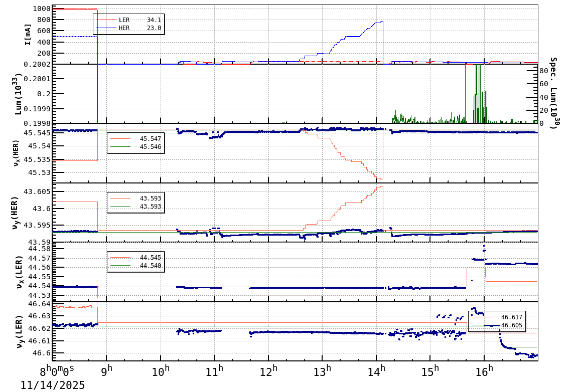Select the νx(HER) axis label
The width and height of the screenshot is (579, 392).
pos(16,153)
